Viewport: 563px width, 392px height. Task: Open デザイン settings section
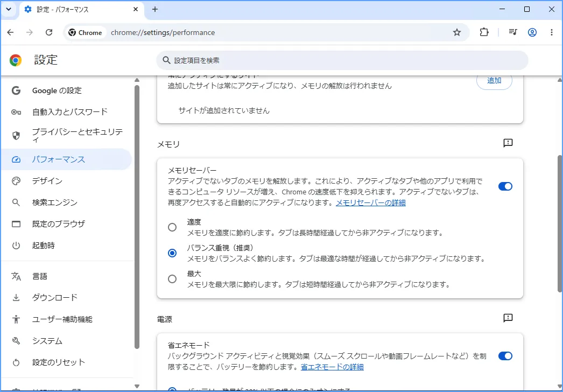(66, 181)
